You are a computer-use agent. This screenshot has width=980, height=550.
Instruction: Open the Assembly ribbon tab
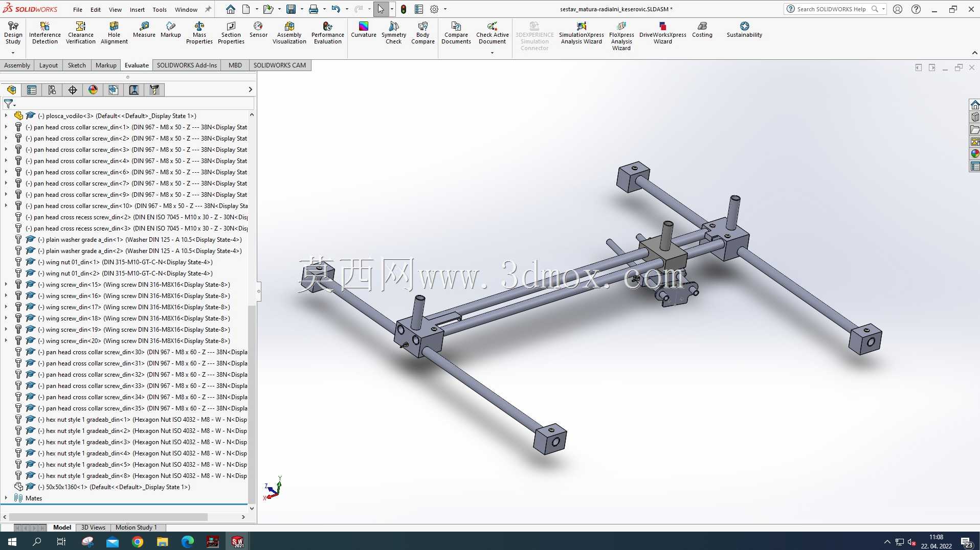tap(17, 65)
